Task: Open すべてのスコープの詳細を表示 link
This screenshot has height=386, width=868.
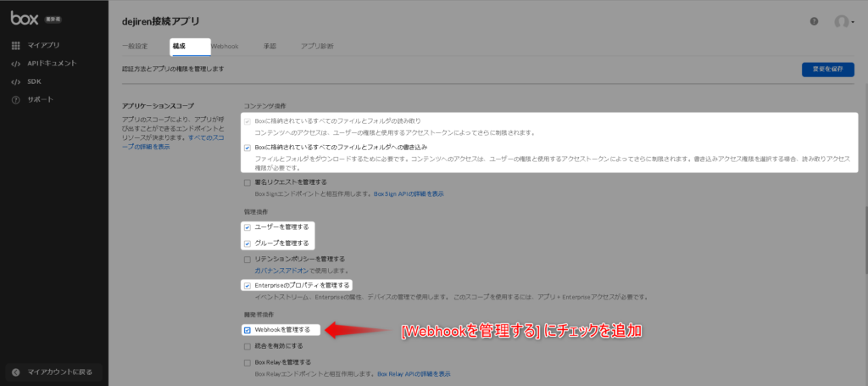Action: pyautogui.click(x=171, y=142)
